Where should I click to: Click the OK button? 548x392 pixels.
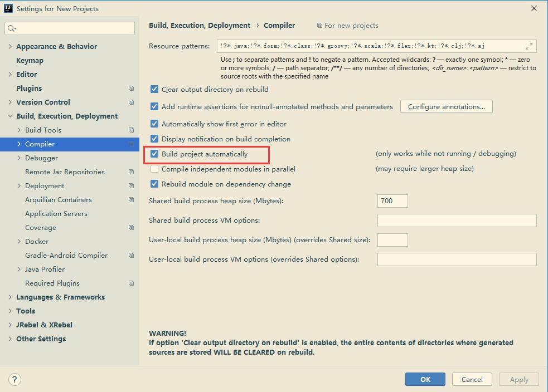click(x=425, y=379)
